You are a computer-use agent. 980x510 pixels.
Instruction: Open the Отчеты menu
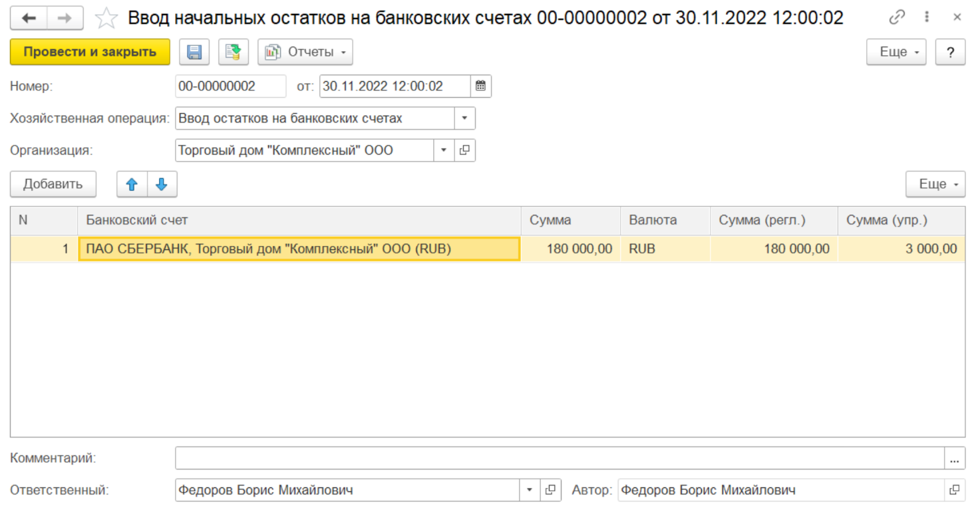click(305, 52)
